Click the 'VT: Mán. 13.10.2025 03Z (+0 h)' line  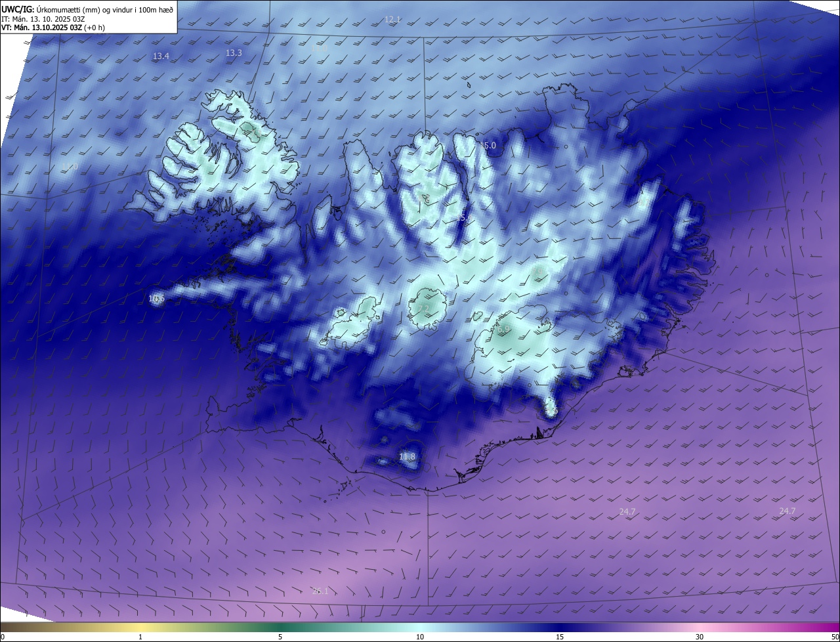52,28
